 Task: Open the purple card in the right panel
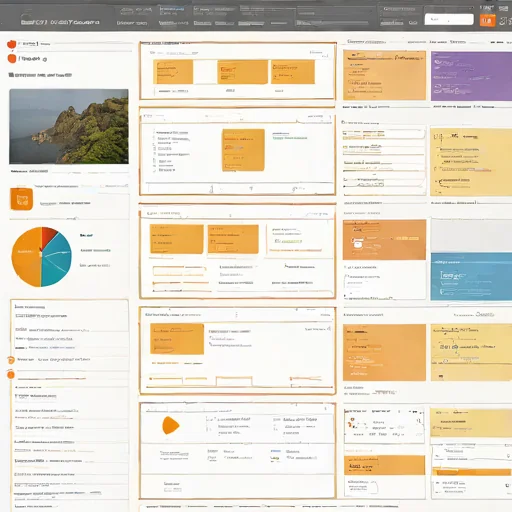[x=471, y=76]
